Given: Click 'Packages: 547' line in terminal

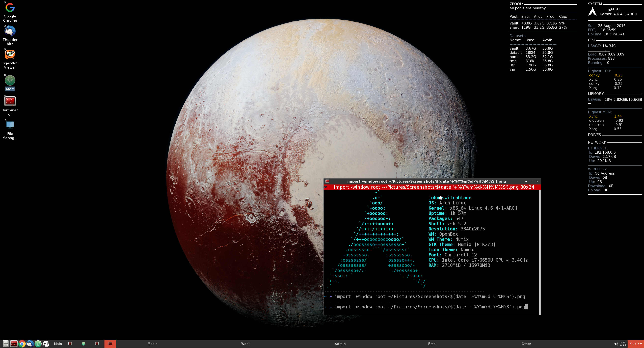Looking at the screenshot, I should pyautogui.click(x=446, y=218).
